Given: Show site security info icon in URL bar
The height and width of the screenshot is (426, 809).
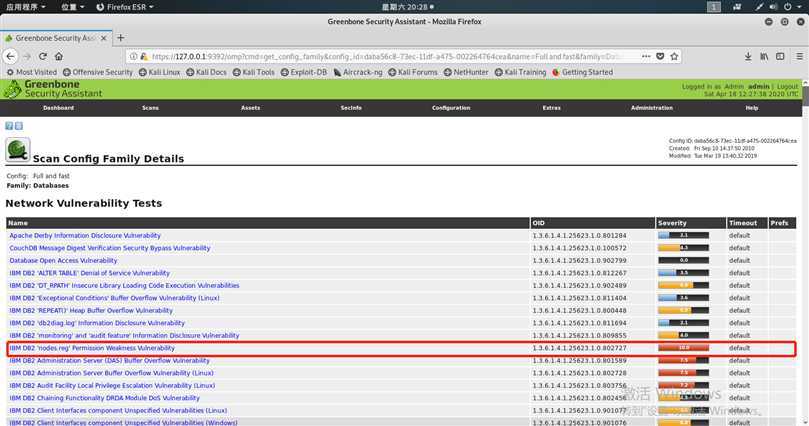Looking at the screenshot, I should click(x=134, y=56).
